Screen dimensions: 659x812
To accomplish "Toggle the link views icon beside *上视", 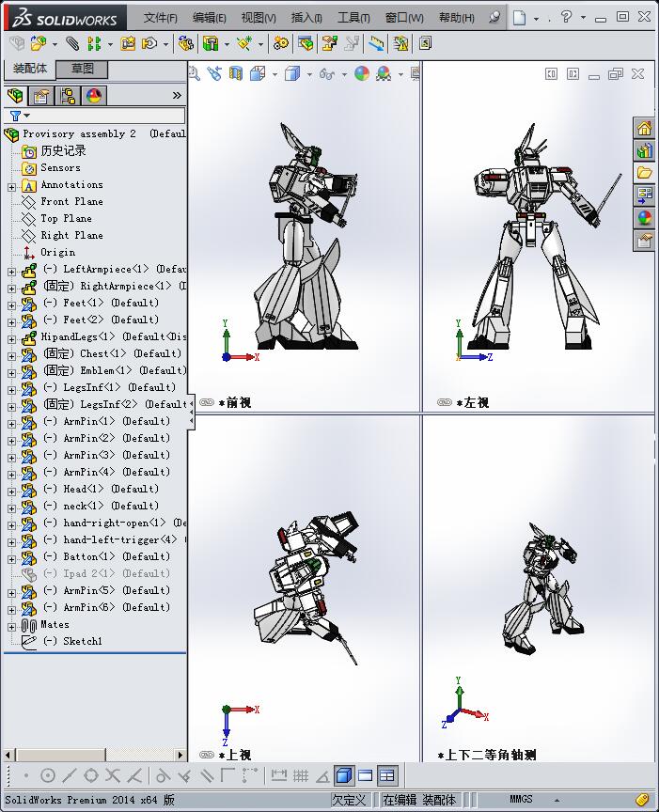I will [207, 755].
